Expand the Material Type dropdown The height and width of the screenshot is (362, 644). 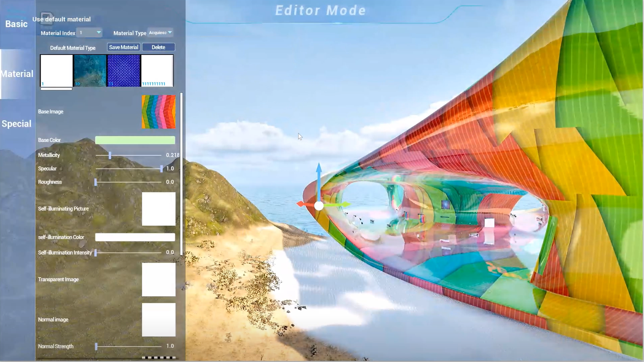(x=161, y=33)
